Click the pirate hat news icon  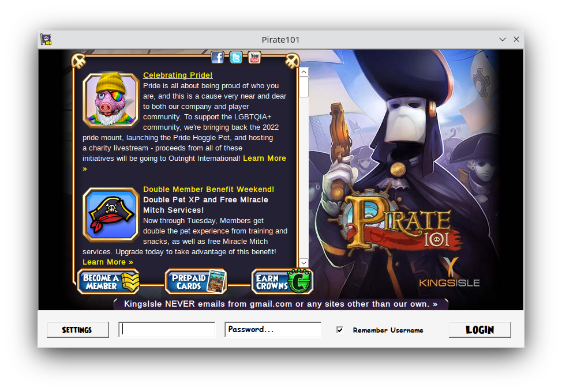(111, 214)
